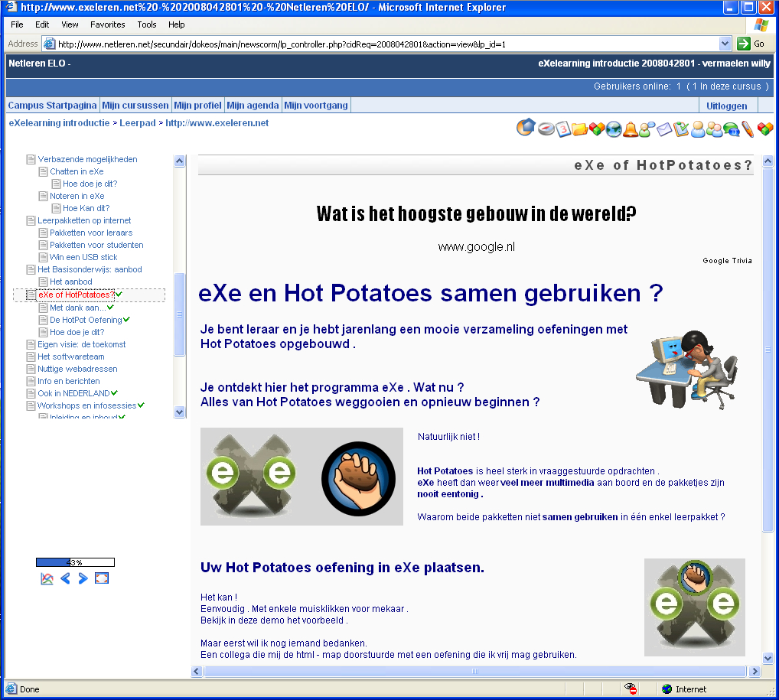
Task: Click eXelearning introductie breadcrumb link
Action: (x=59, y=122)
